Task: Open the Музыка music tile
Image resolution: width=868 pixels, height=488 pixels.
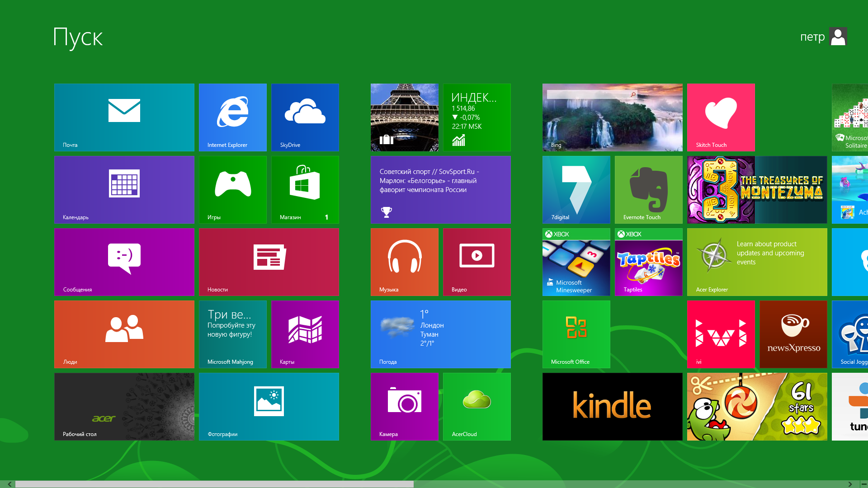Action: coord(405,262)
